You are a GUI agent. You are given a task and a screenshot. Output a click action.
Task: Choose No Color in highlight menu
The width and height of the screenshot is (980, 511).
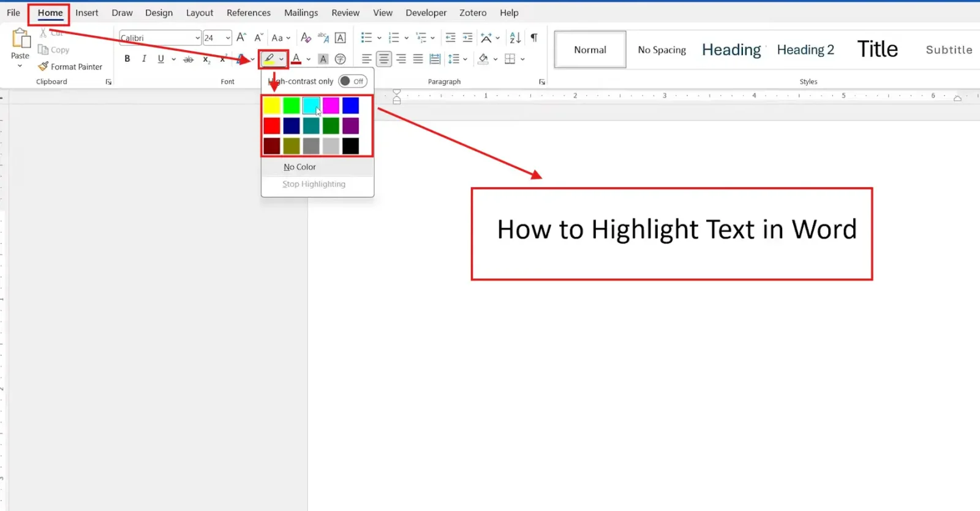click(317, 166)
